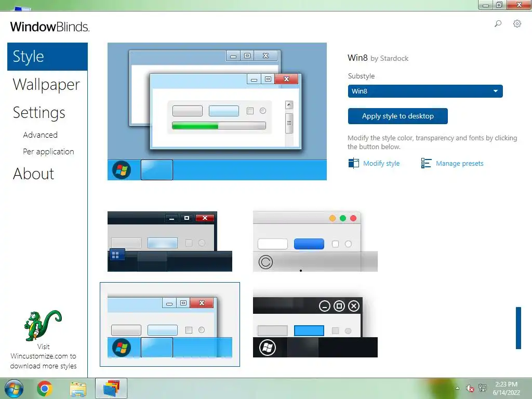Click the Modify style icon
Viewport: 532px width, 399px height.
coord(353,163)
